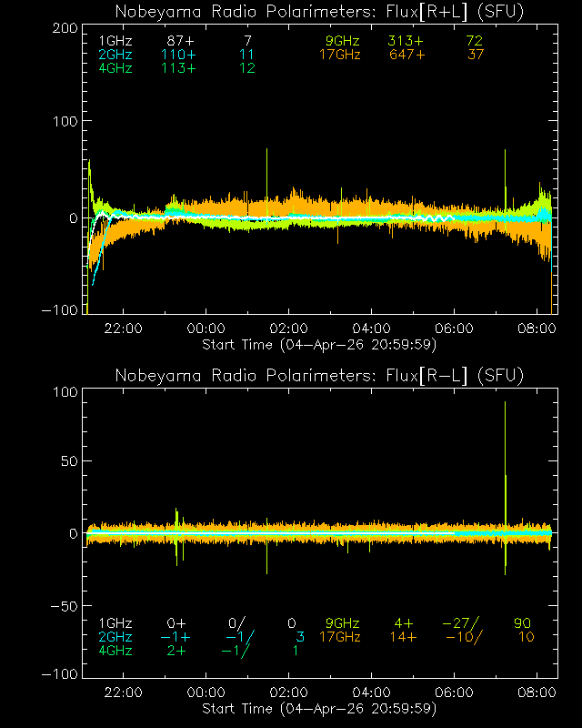Click the Start Time label under bottom plot
582x728 pixels.
pyautogui.click(x=319, y=708)
